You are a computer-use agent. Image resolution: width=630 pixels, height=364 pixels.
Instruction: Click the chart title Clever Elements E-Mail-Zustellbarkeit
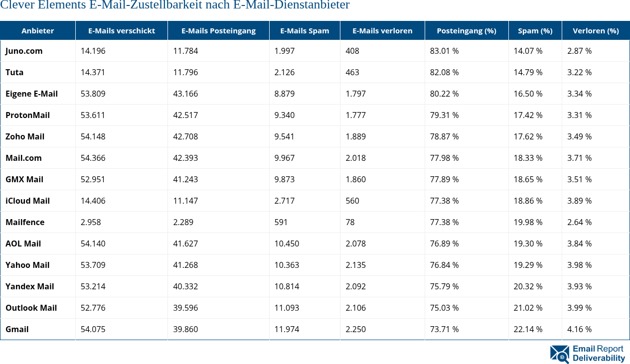tap(175, 5)
